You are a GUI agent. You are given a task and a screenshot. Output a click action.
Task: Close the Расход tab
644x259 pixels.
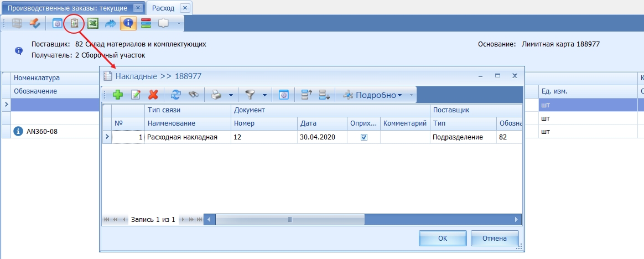(x=185, y=8)
